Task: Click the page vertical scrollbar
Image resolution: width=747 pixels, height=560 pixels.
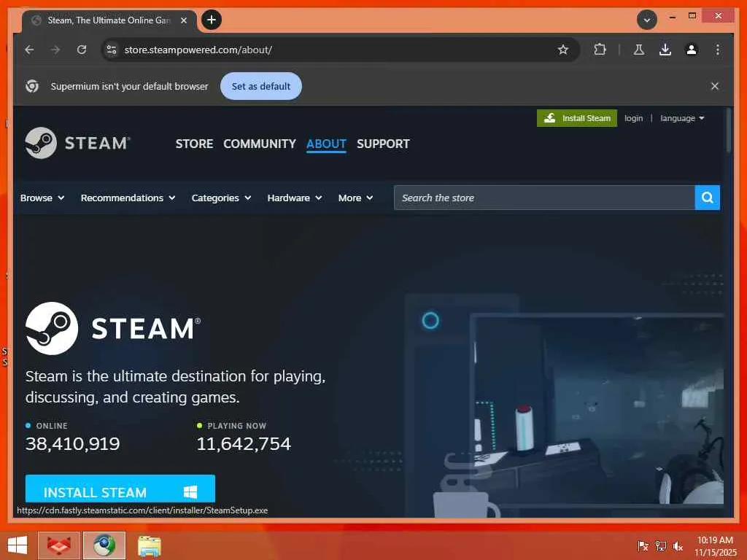Action: point(729,131)
